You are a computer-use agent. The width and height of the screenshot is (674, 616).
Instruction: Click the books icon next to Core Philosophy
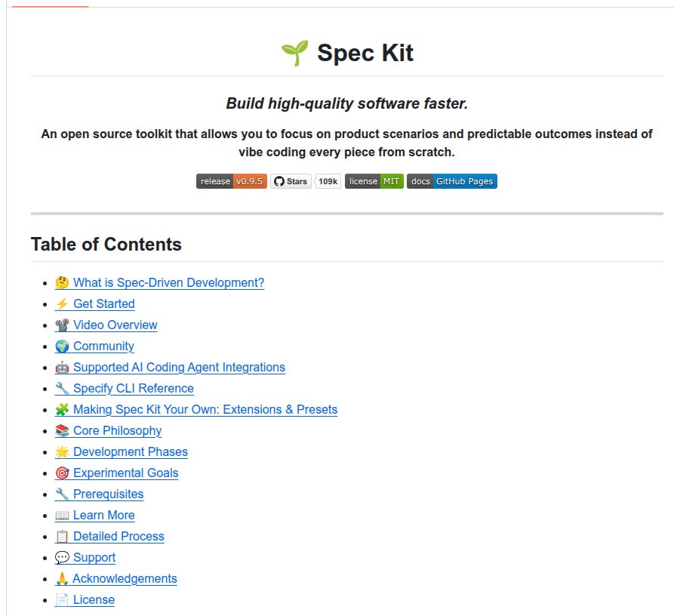point(62,431)
